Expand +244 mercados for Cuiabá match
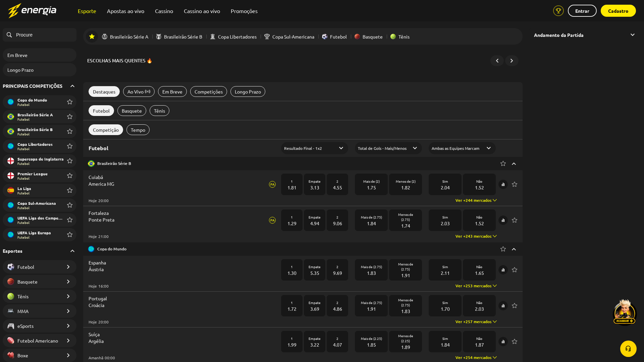 tap(476, 200)
